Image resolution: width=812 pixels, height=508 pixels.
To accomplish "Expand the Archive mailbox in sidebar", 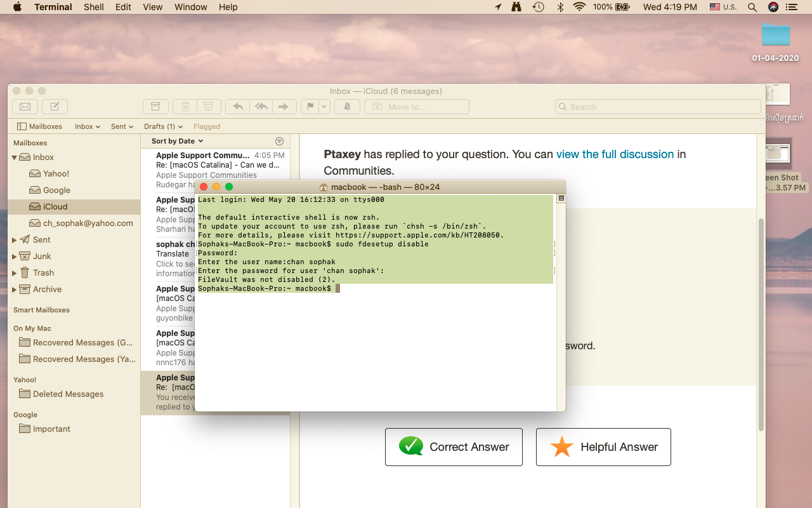I will coord(15,290).
